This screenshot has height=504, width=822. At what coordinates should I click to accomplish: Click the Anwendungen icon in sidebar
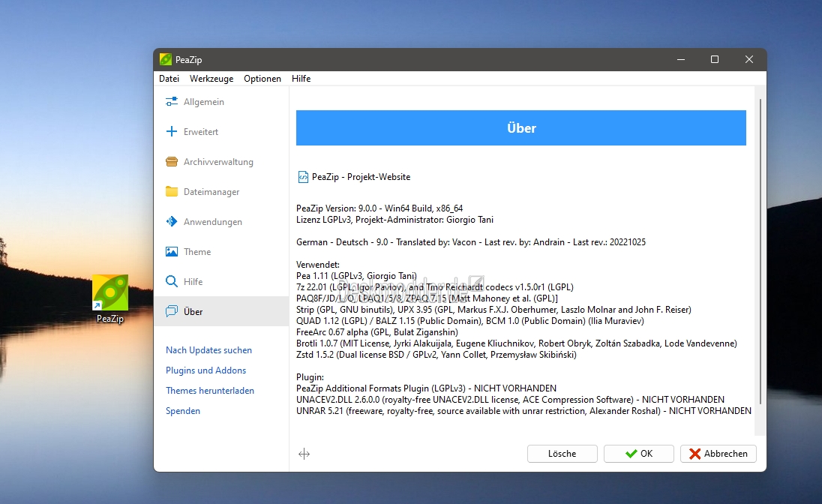(172, 221)
